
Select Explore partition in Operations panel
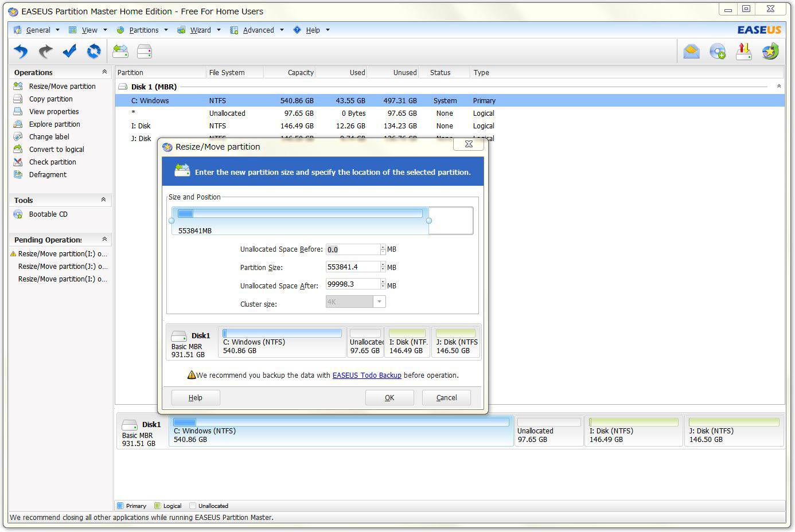(x=54, y=124)
